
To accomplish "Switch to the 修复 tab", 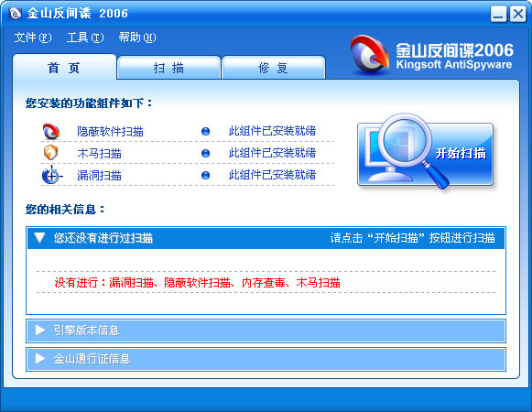I will coord(273,69).
